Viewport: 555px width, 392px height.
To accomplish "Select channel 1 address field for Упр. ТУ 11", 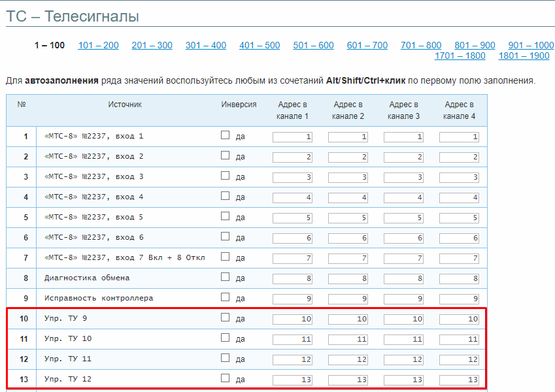I will click(293, 359).
